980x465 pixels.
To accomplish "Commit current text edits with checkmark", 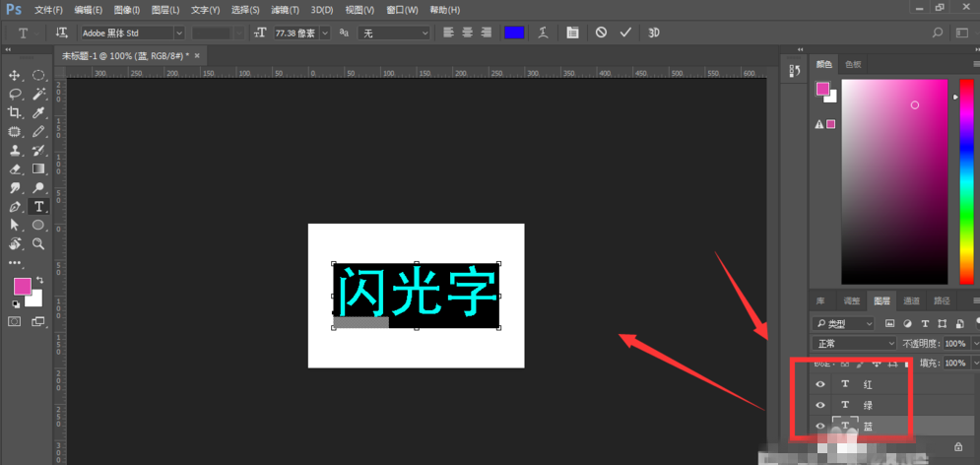I will pyautogui.click(x=625, y=33).
